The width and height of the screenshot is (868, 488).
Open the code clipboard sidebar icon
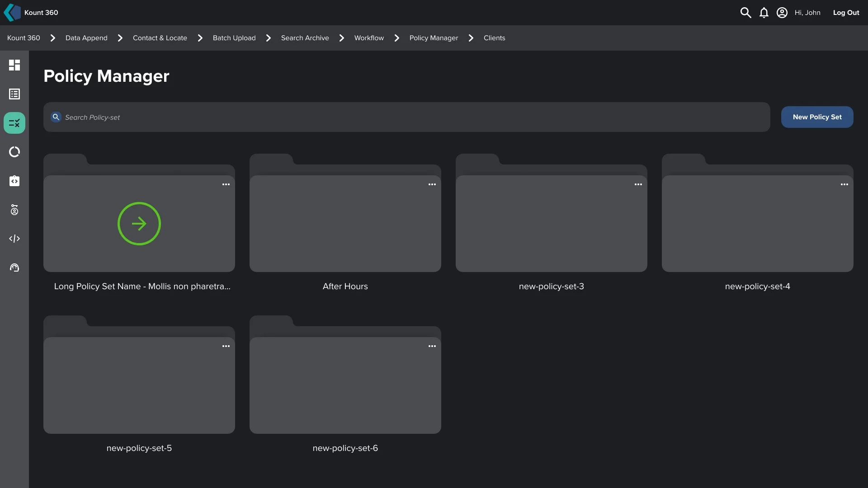[x=14, y=181]
